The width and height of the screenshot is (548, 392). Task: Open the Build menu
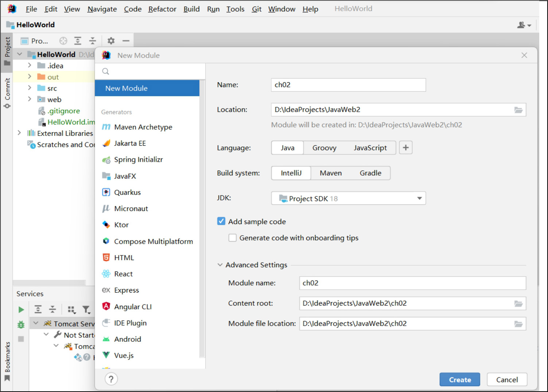191,9
